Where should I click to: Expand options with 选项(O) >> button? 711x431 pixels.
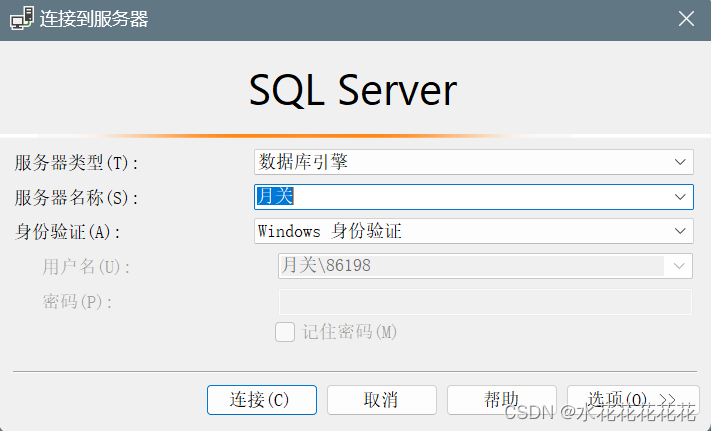pyautogui.click(x=633, y=400)
